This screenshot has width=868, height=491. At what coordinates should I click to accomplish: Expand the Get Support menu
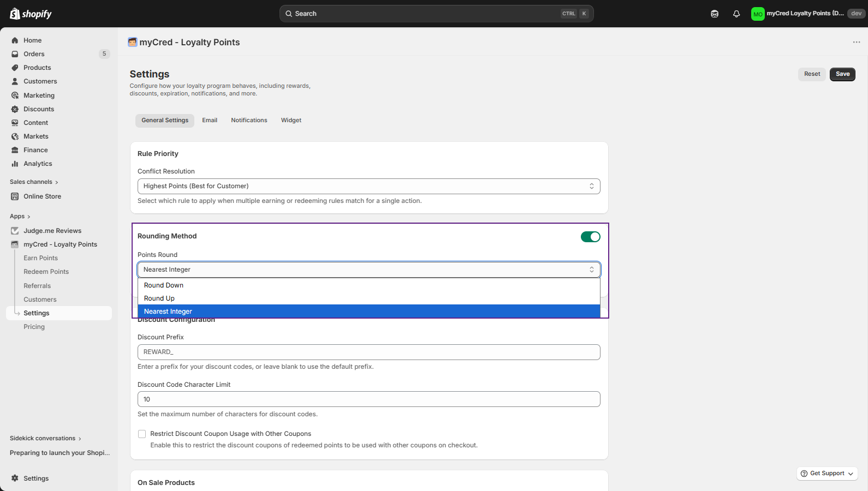point(827,474)
